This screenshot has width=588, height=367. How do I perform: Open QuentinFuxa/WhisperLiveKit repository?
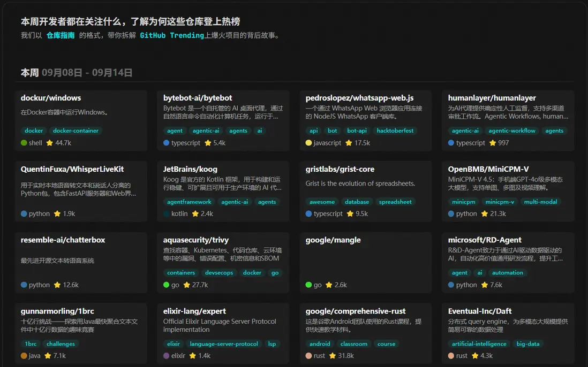point(72,169)
